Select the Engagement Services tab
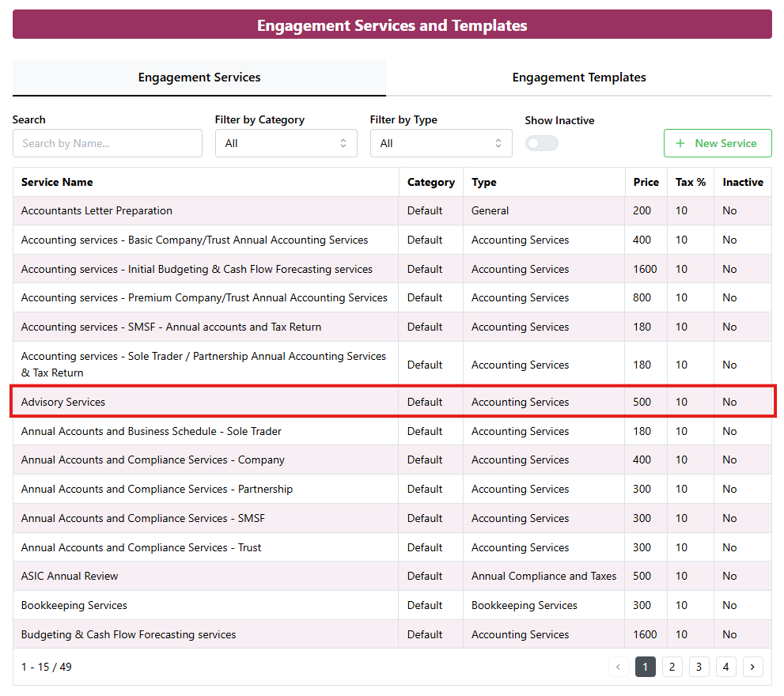 199,78
